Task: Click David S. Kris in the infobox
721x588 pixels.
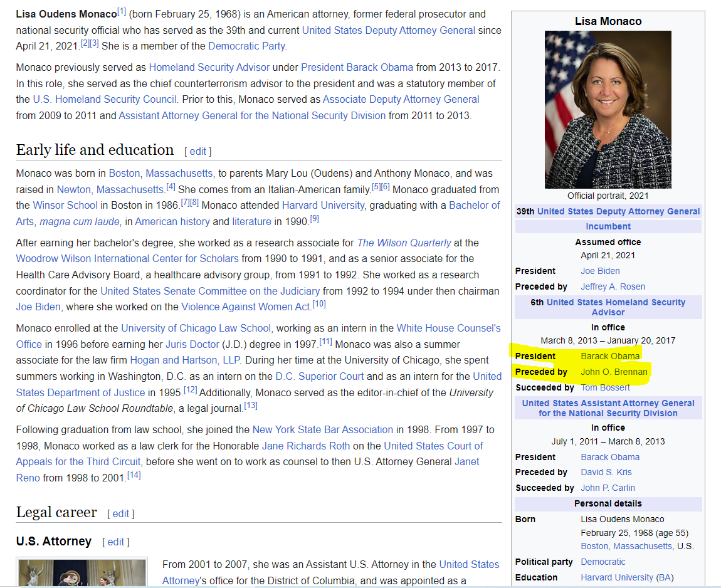Action: click(606, 472)
